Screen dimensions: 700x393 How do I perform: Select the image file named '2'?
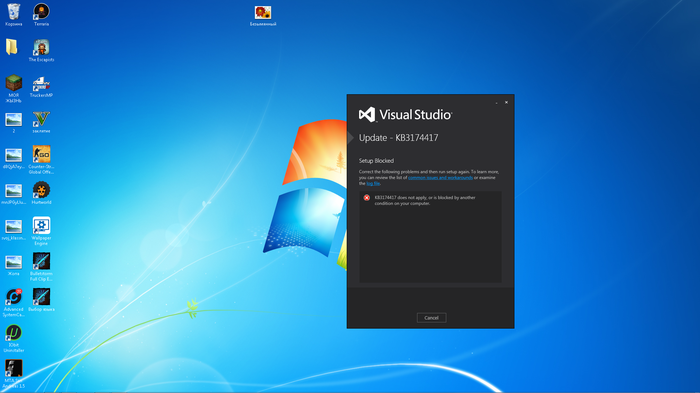[13, 123]
